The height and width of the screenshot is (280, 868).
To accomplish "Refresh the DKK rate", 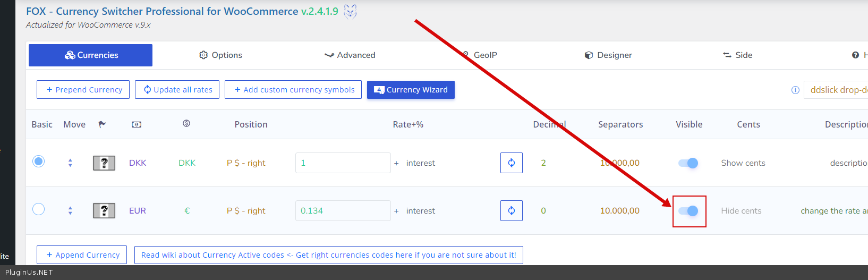I will pos(512,163).
